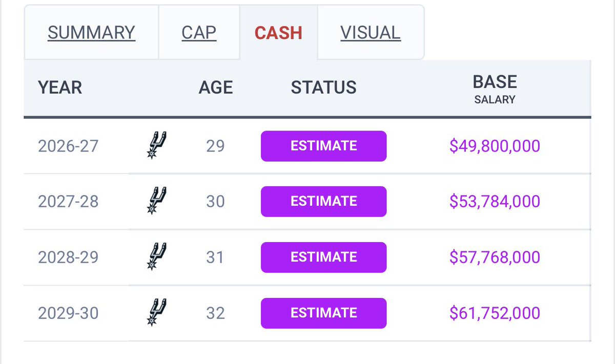Image resolution: width=615 pixels, height=364 pixels.
Task: Click the STATUS column header
Action: coord(323,88)
